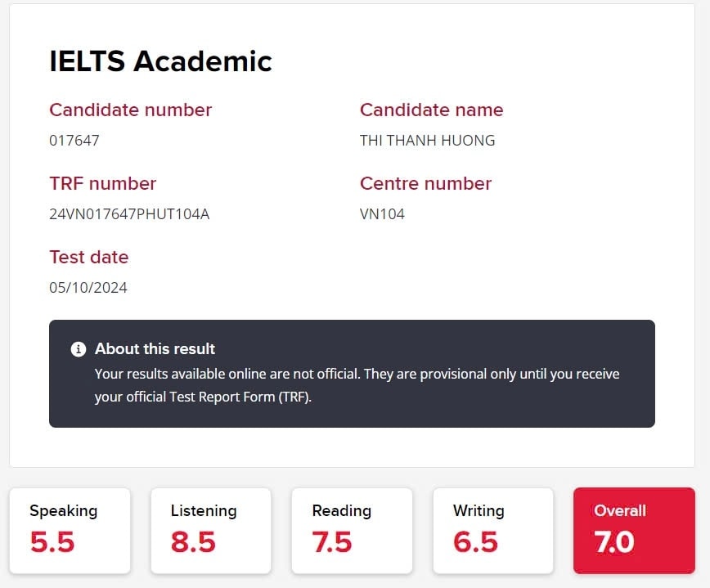Click the Test date label
Viewport: 710px width, 588px height.
(88, 257)
